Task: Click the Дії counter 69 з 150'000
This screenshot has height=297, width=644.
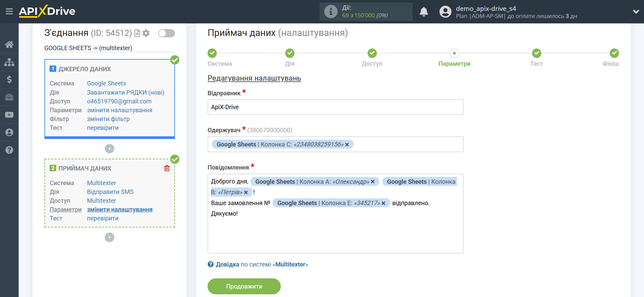Action: (365, 15)
